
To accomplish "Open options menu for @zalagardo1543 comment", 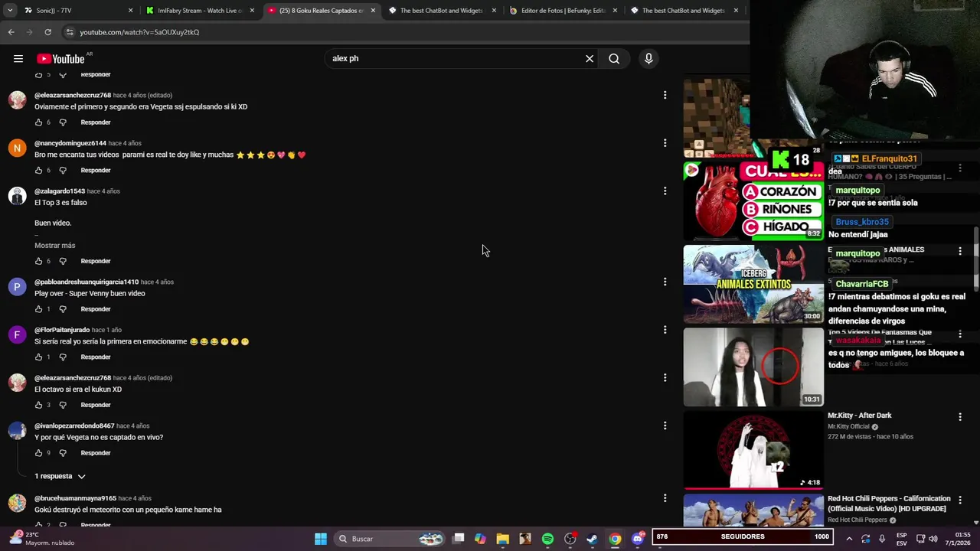I will pyautogui.click(x=665, y=191).
